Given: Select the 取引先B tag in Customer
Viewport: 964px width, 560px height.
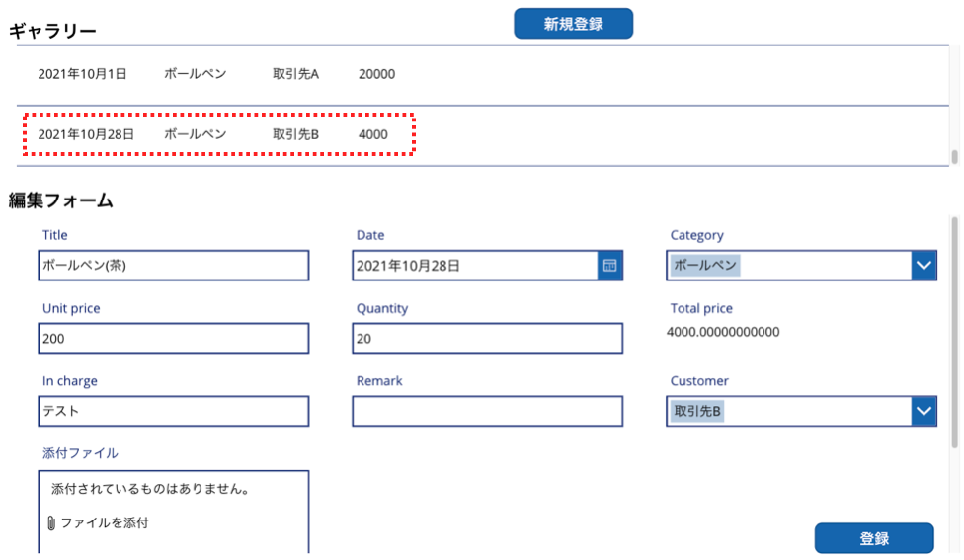Looking at the screenshot, I should click(697, 411).
